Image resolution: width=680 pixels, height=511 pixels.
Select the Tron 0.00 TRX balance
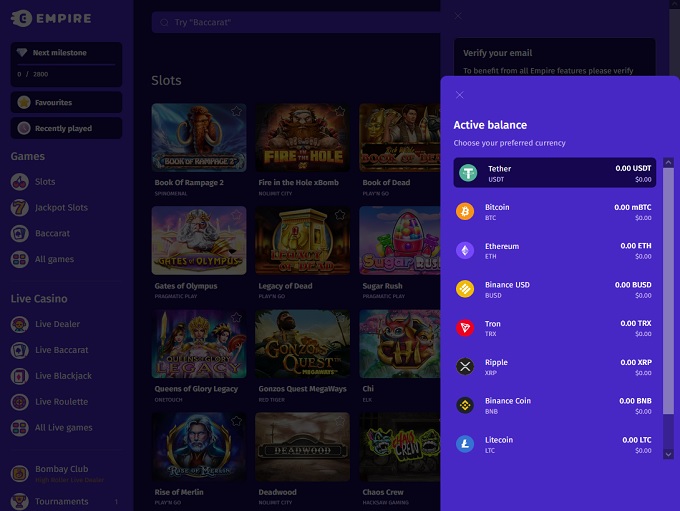point(555,328)
